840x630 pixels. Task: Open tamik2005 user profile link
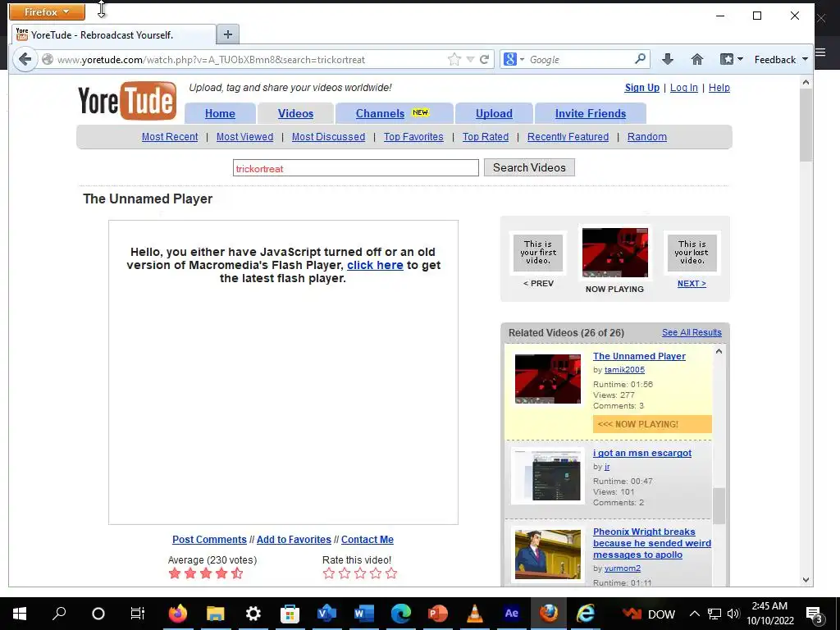point(624,370)
